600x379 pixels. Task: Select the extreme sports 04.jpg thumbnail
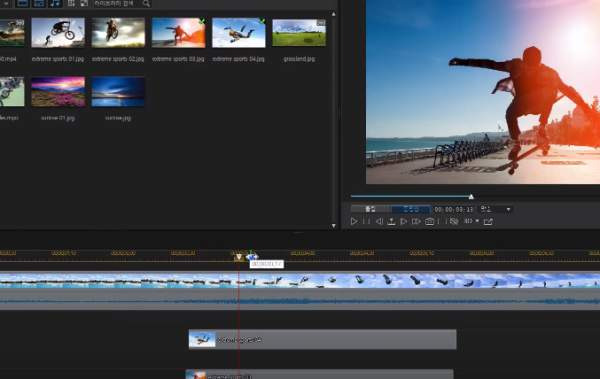(x=239, y=33)
